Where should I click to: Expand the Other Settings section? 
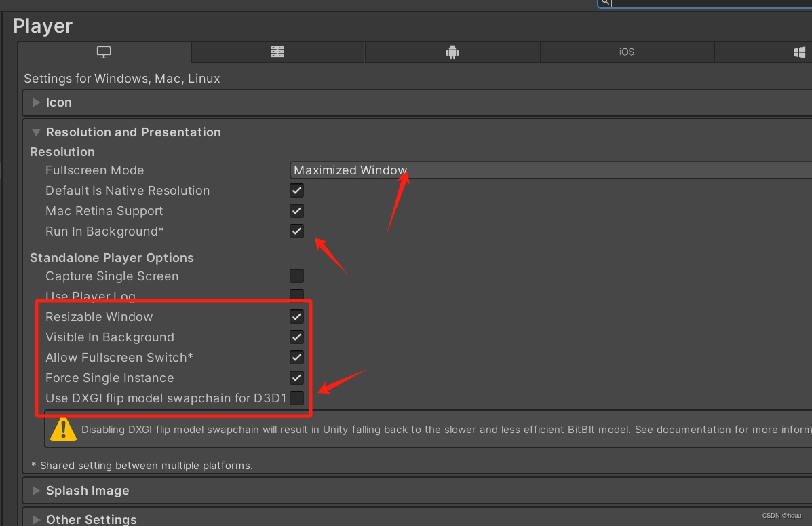click(36, 519)
